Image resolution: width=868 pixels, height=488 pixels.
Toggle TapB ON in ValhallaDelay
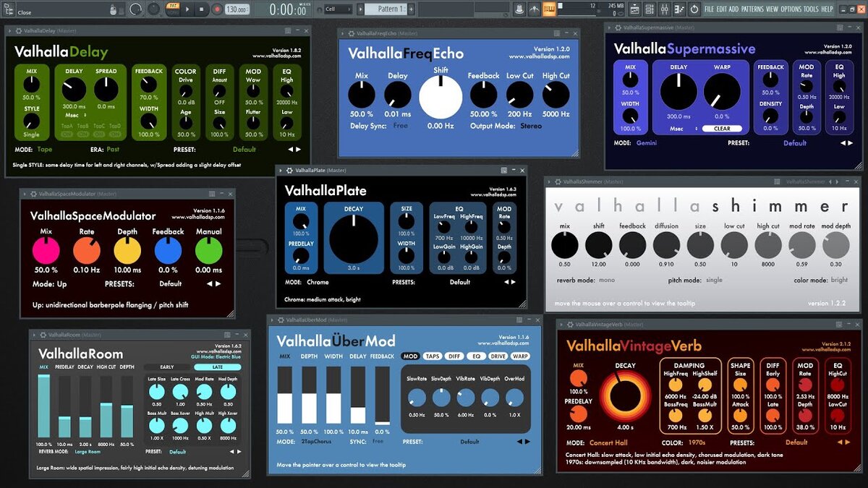[x=82, y=134]
